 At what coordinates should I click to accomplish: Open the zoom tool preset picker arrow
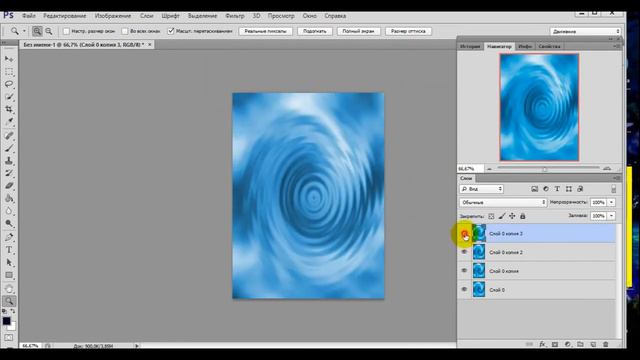(x=24, y=31)
